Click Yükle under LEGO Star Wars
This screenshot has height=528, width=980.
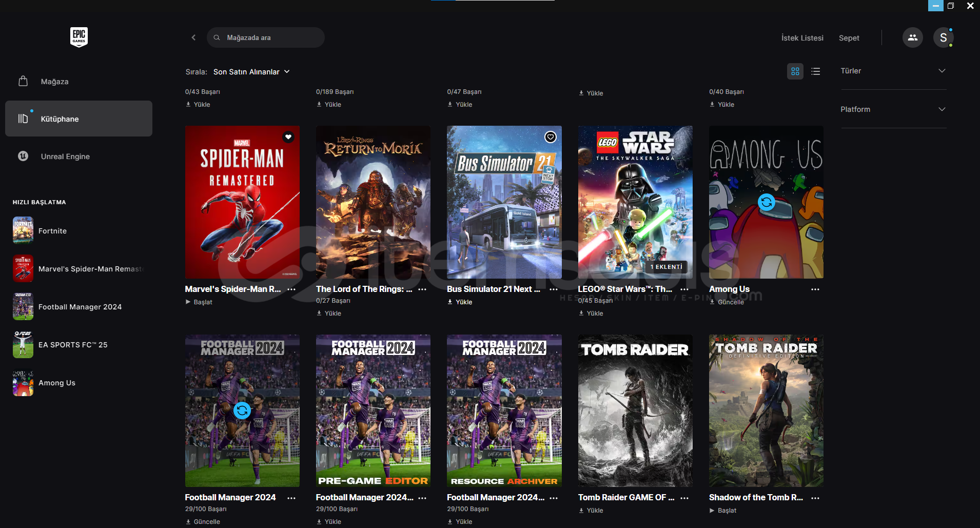(x=591, y=314)
